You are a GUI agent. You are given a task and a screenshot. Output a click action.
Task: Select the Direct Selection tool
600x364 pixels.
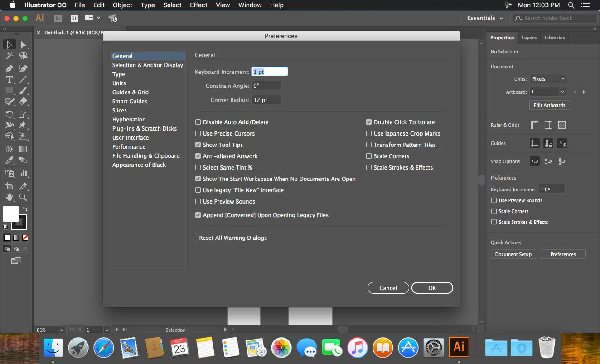(x=23, y=44)
